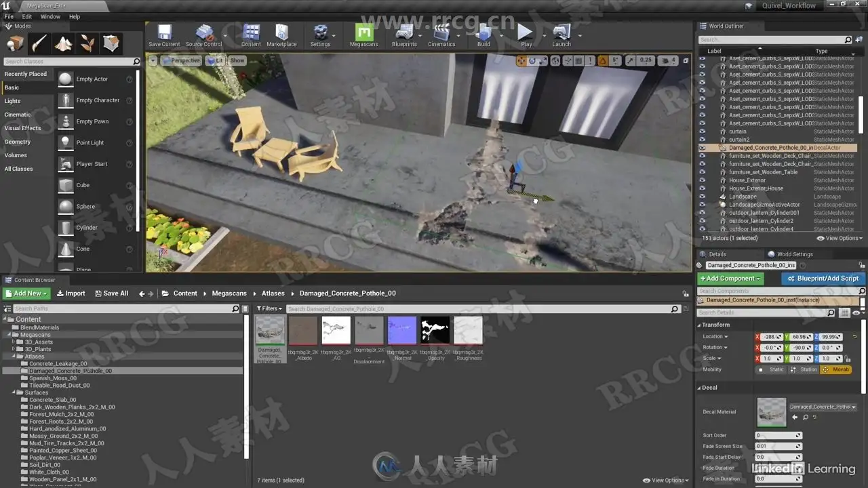This screenshot has height=488, width=868.
Task: Open the viewport Show dropdown
Action: pos(237,60)
